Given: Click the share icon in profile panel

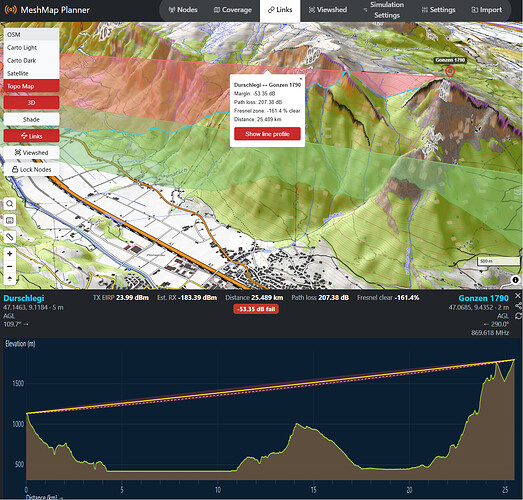Looking at the screenshot, I should pos(518,306).
